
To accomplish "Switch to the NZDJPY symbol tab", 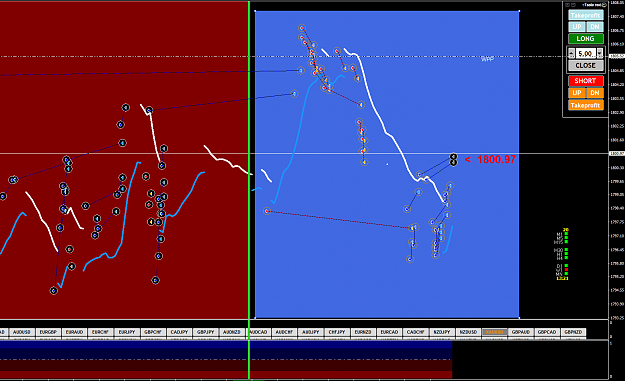I will [x=442, y=332].
